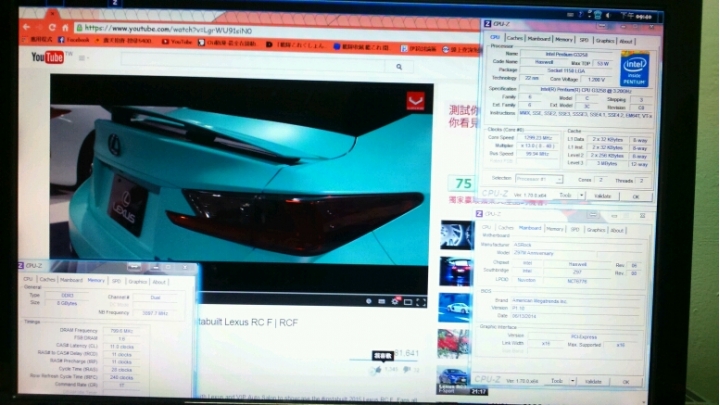Click the browser address bar URL
Screen dimensions: 720x405
[168, 29]
